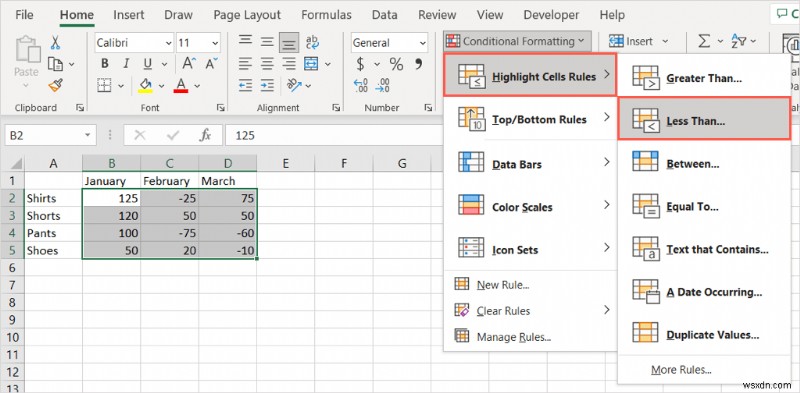Expand Color Scales submenu
The image size is (800, 393).
[x=531, y=206]
